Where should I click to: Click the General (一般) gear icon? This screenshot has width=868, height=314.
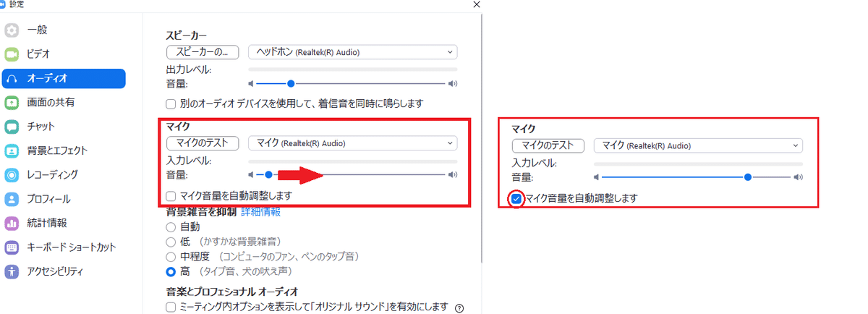pos(12,30)
